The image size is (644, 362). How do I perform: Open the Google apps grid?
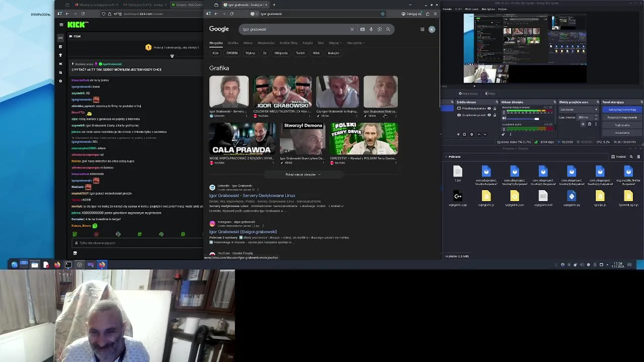[x=422, y=29]
